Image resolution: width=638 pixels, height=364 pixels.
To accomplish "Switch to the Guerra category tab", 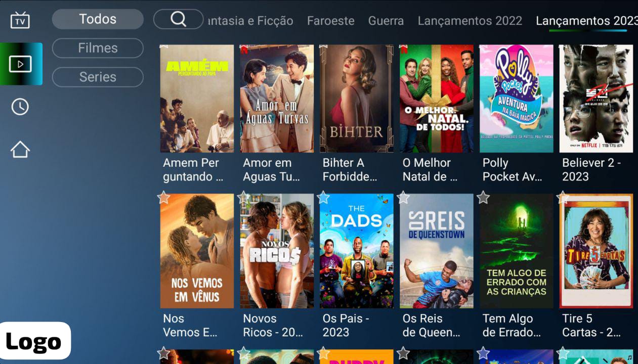I will (386, 21).
